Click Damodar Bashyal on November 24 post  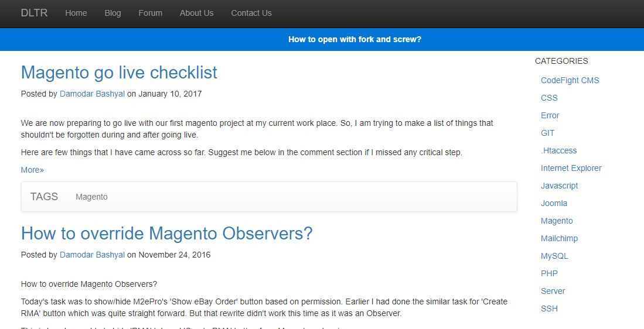[92, 255]
